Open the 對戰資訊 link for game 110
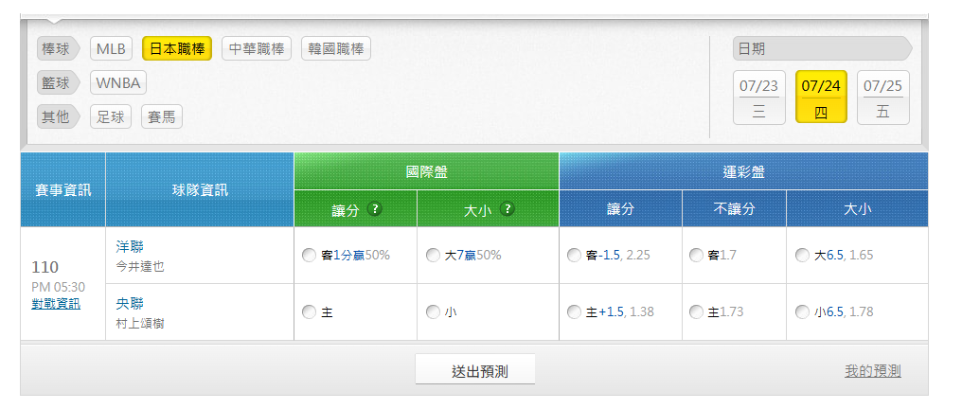This screenshot has height=409, width=980. pos(56,304)
